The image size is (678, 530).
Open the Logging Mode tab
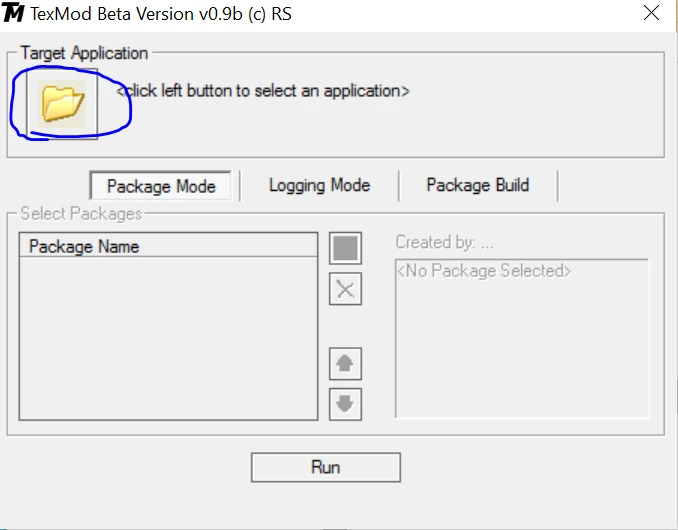[319, 185]
